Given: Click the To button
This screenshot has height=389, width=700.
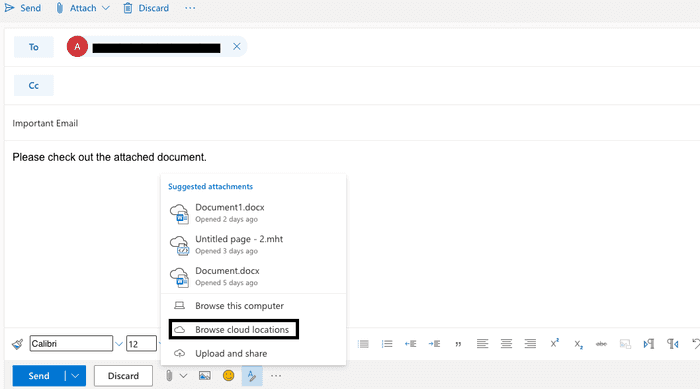Looking at the screenshot, I should coord(33,47).
